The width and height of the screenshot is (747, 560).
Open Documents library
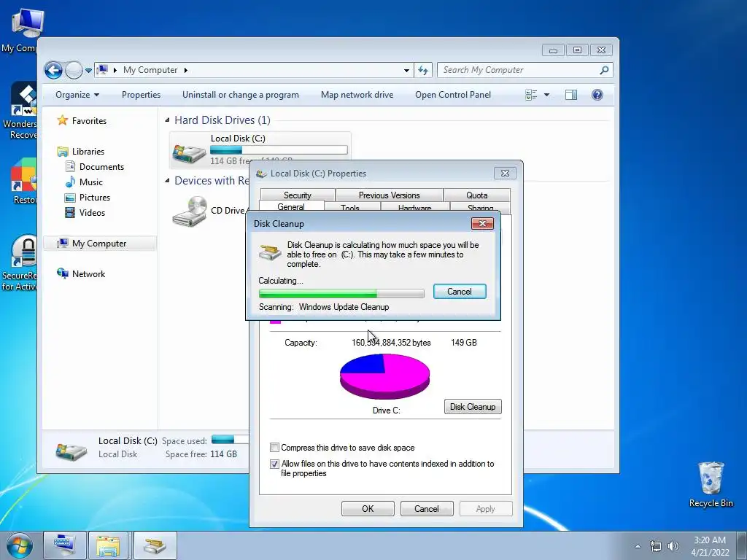click(101, 167)
